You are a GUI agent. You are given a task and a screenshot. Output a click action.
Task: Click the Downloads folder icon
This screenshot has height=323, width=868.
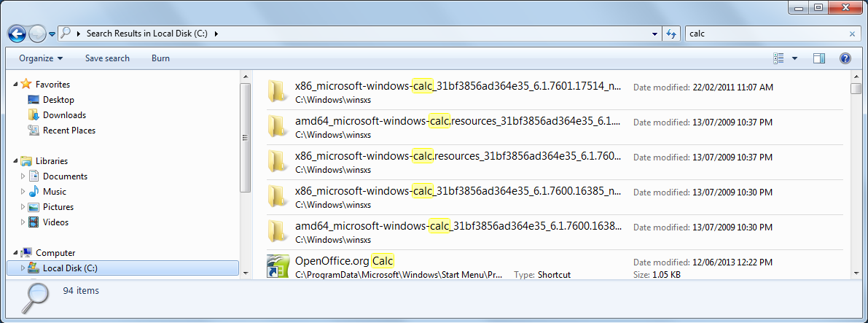pyautogui.click(x=34, y=115)
